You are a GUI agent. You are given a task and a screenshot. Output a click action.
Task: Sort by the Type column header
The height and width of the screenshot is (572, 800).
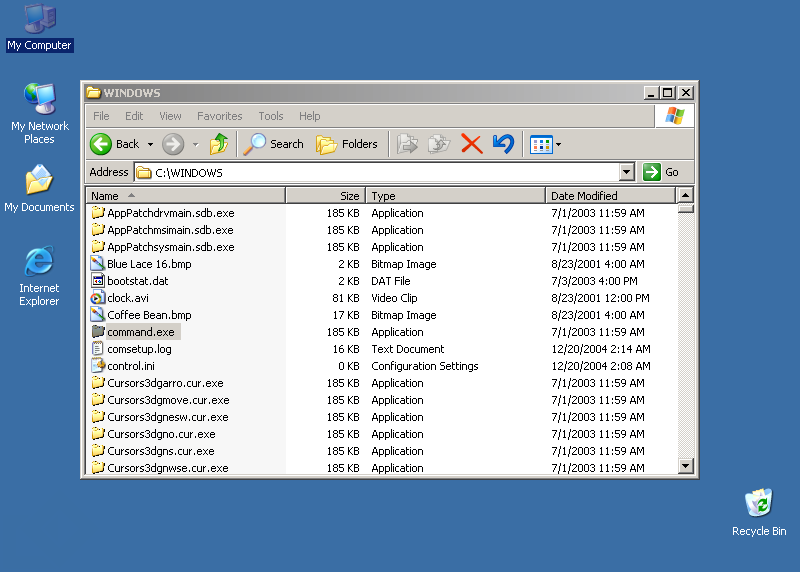(x=456, y=196)
